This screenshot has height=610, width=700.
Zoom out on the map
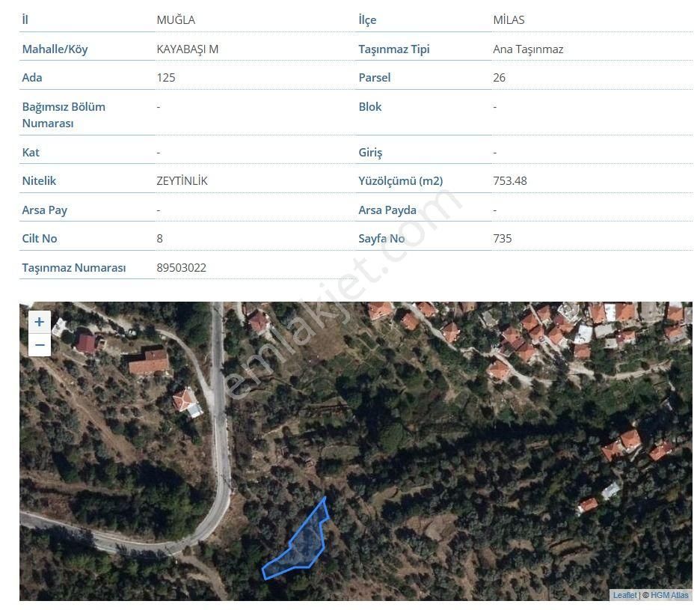click(x=39, y=345)
